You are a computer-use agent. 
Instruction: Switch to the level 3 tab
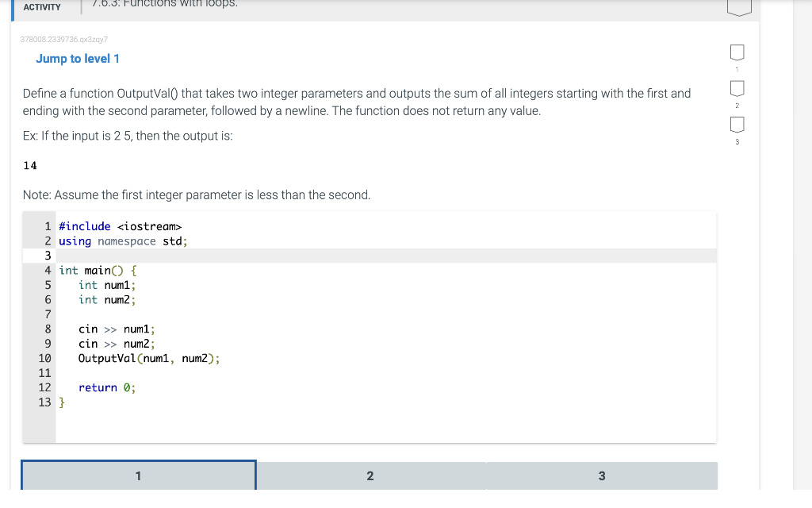pos(602,475)
